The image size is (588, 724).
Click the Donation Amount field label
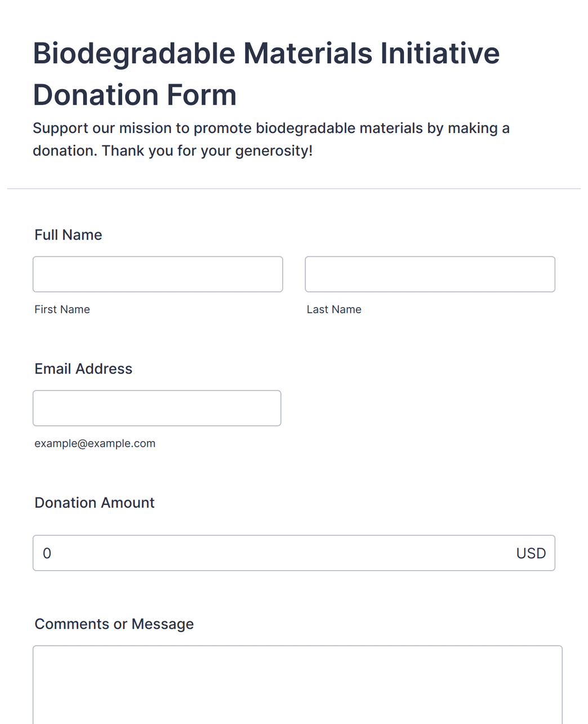[95, 503]
